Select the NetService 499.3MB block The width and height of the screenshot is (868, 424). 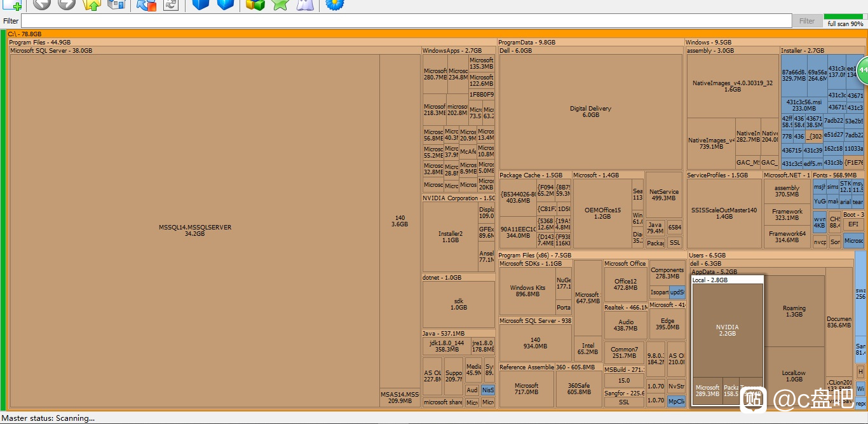coord(664,195)
